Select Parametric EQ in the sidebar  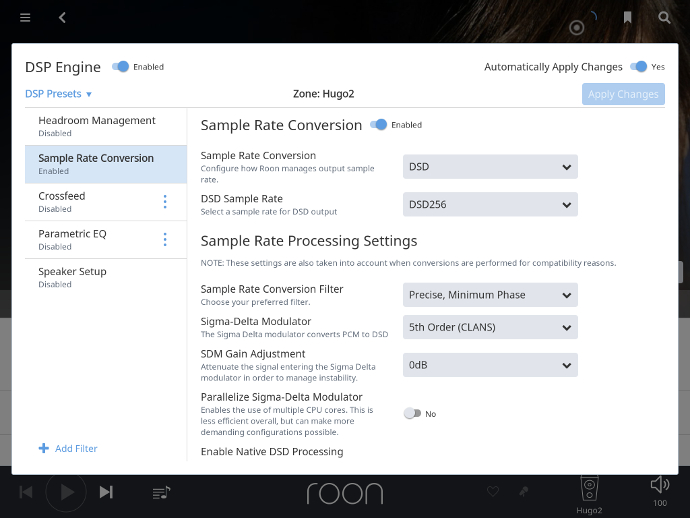106,240
